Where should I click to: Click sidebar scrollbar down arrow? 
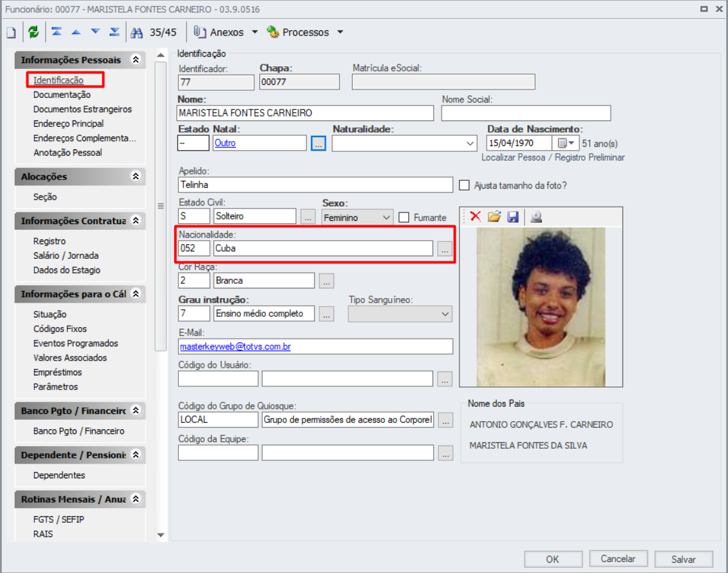tap(161, 535)
